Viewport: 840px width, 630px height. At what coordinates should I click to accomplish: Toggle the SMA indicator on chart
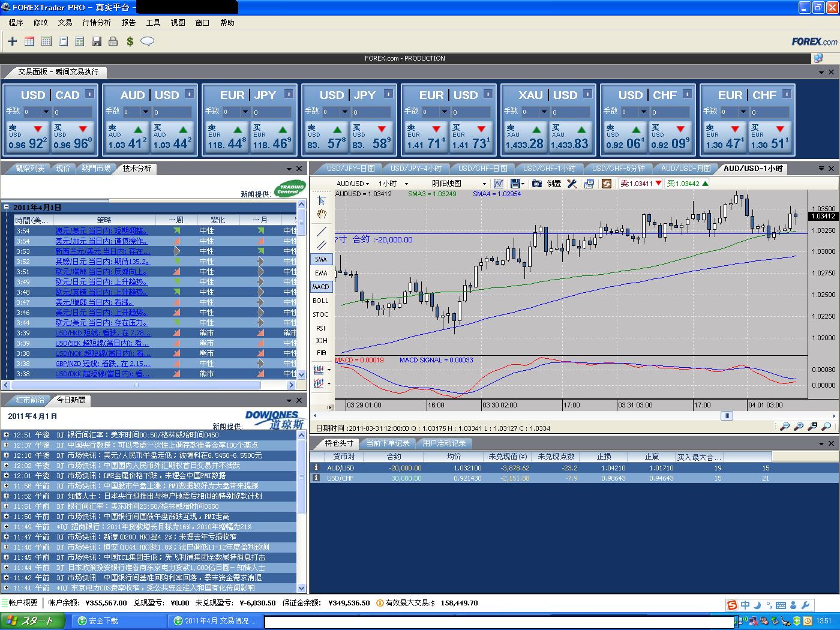tap(321, 259)
